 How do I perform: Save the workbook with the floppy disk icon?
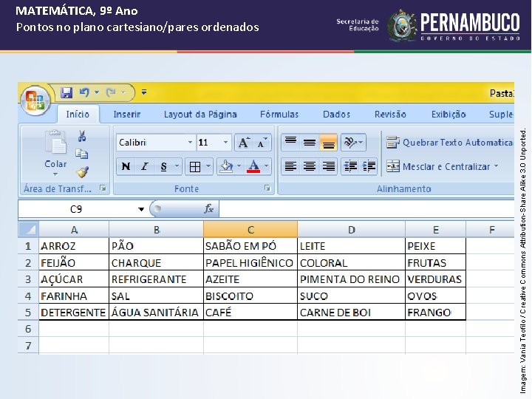(66, 92)
